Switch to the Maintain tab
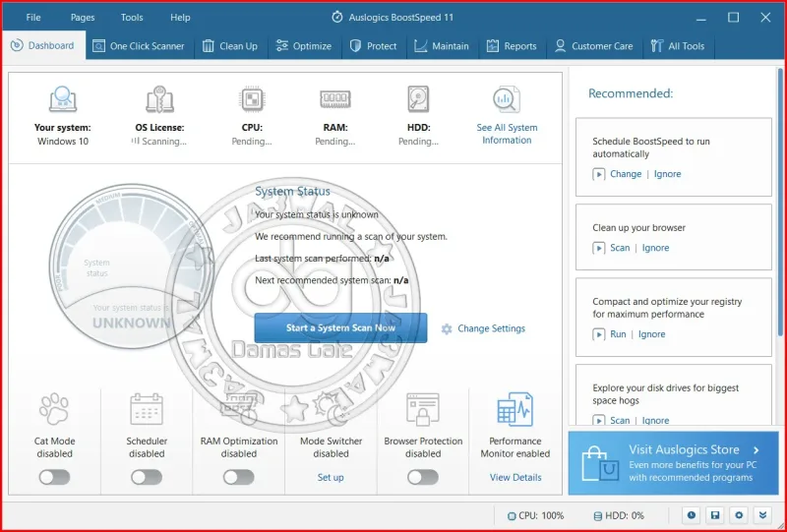The width and height of the screenshot is (787, 532). pos(441,46)
